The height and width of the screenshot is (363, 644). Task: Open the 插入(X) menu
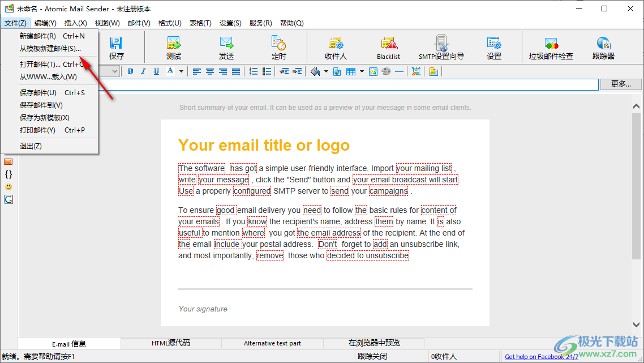coord(76,23)
